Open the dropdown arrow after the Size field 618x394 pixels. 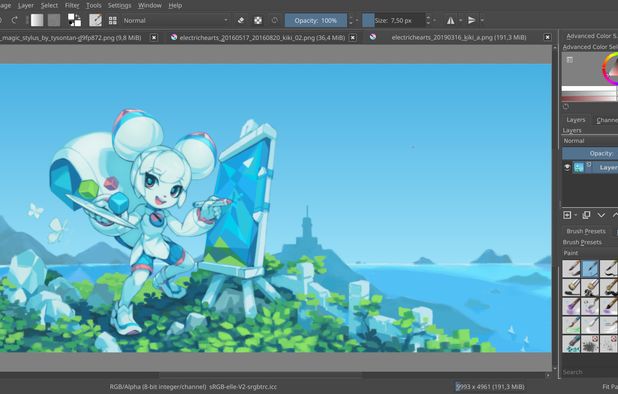point(435,20)
